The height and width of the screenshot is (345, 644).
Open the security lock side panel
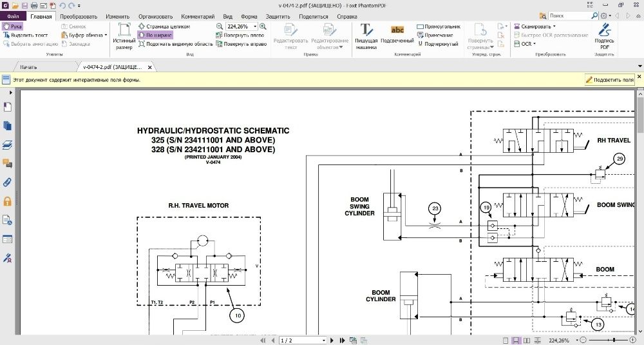click(x=8, y=201)
